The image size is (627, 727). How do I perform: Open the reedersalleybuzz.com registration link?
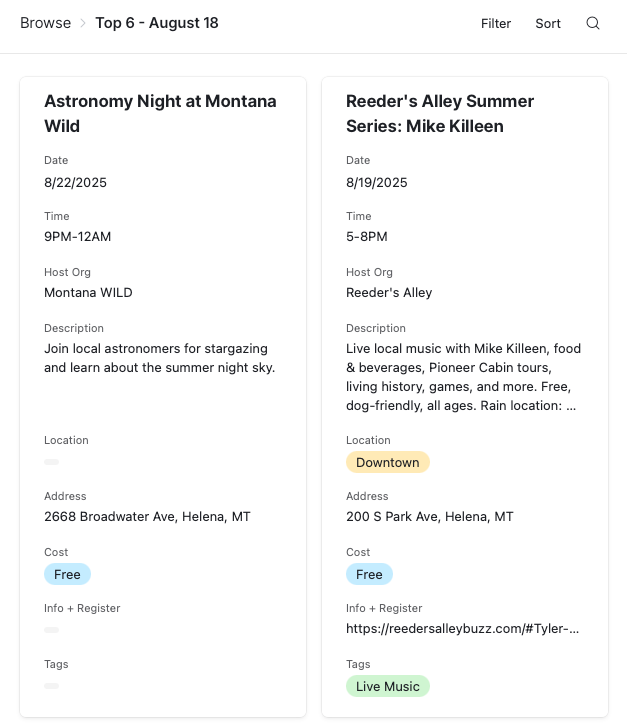[x=462, y=629]
